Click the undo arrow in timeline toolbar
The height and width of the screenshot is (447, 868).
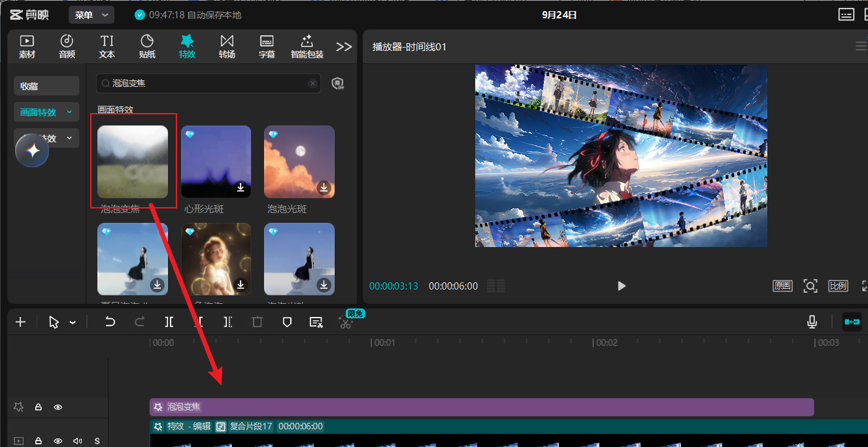[110, 322]
